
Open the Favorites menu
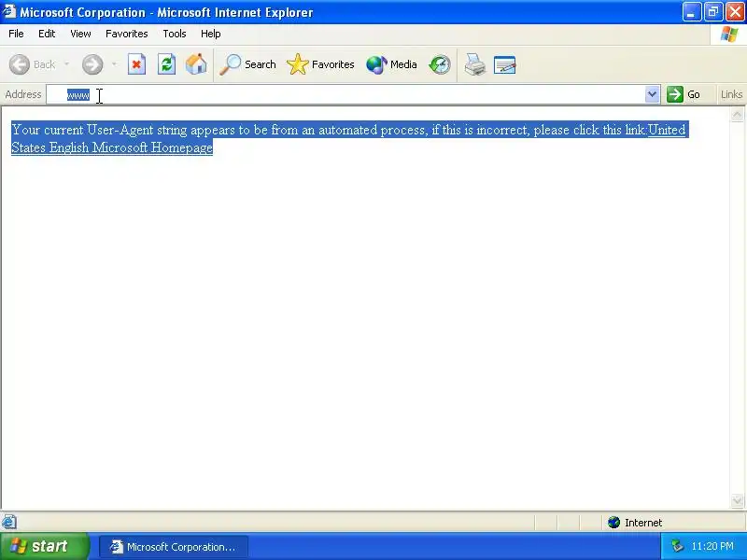127,34
